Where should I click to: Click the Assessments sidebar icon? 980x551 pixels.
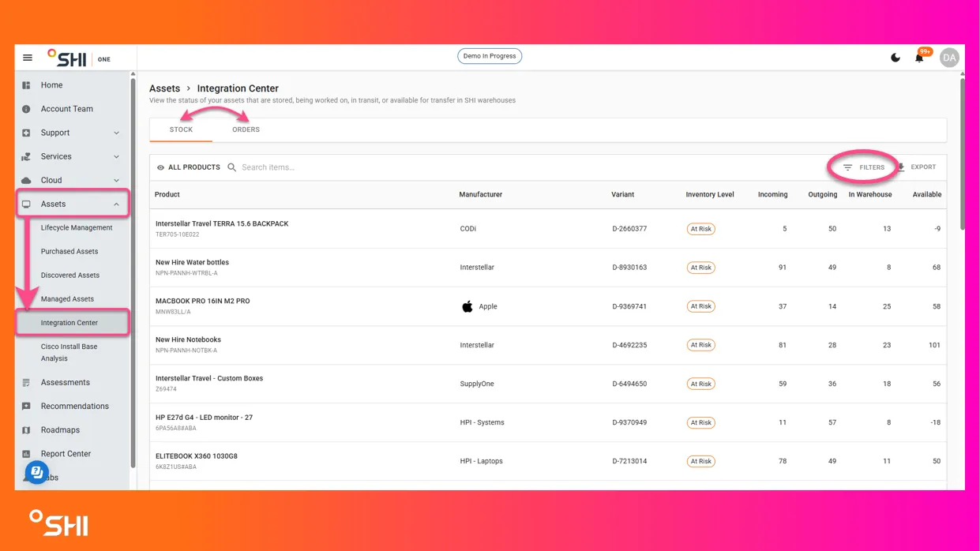26,382
